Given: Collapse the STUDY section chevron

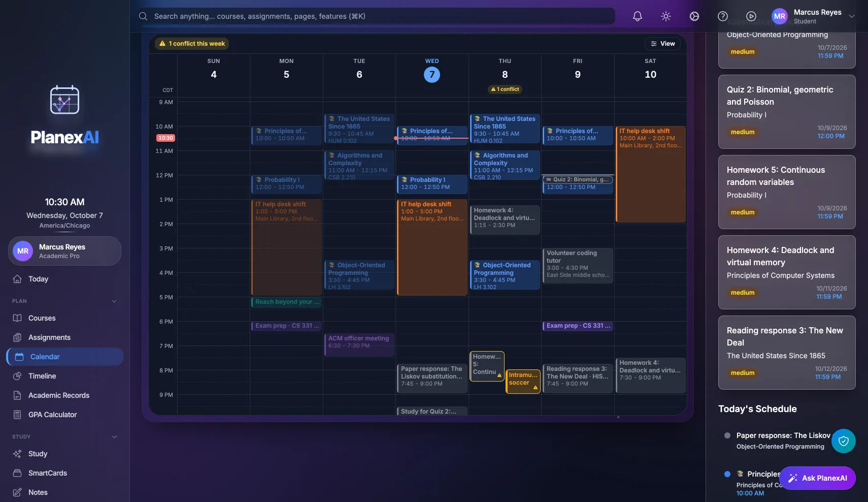Looking at the screenshot, I should [114, 437].
